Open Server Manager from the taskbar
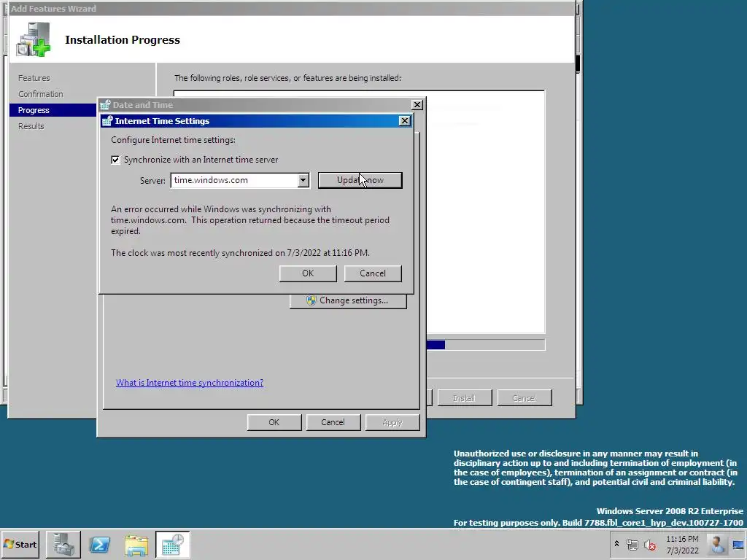747x560 pixels. click(63, 544)
